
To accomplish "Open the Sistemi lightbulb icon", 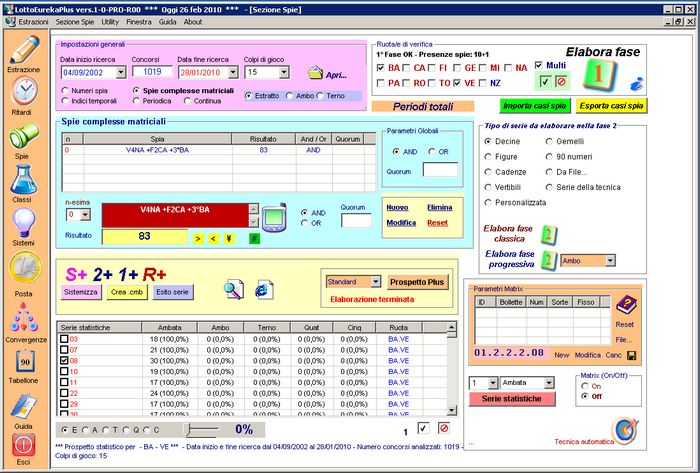I will [x=23, y=223].
